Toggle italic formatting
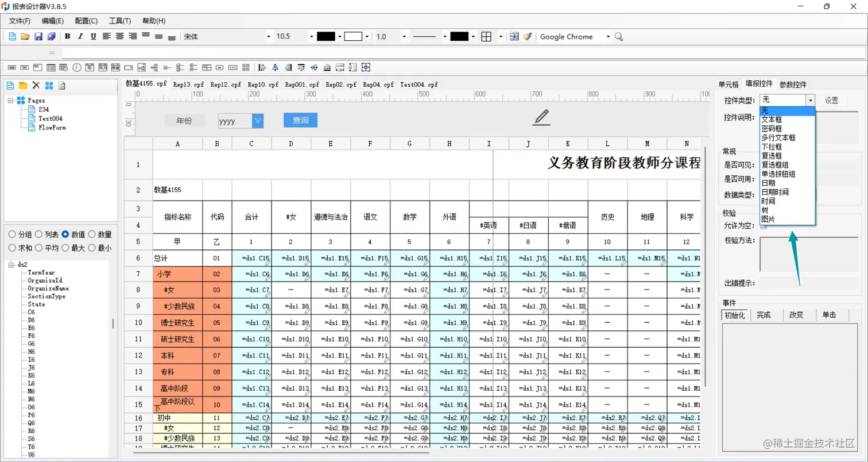This screenshot has width=868, height=462. [x=80, y=37]
